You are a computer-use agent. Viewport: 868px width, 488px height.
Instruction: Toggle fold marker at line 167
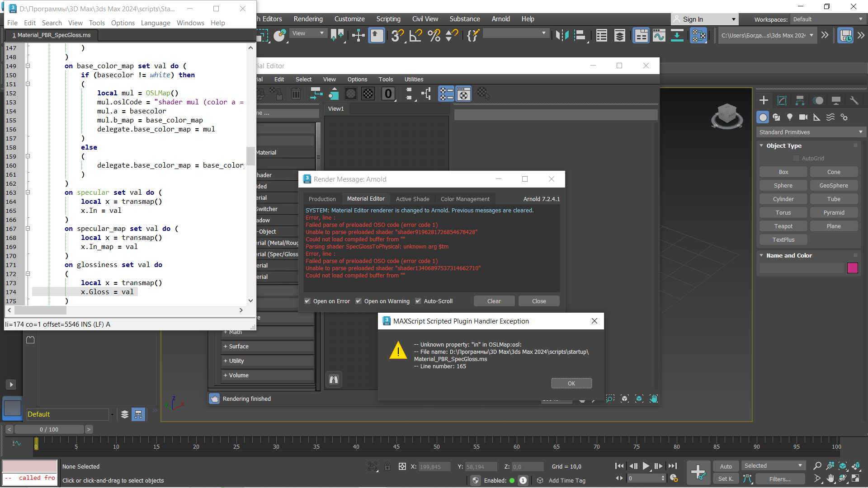[x=28, y=229]
